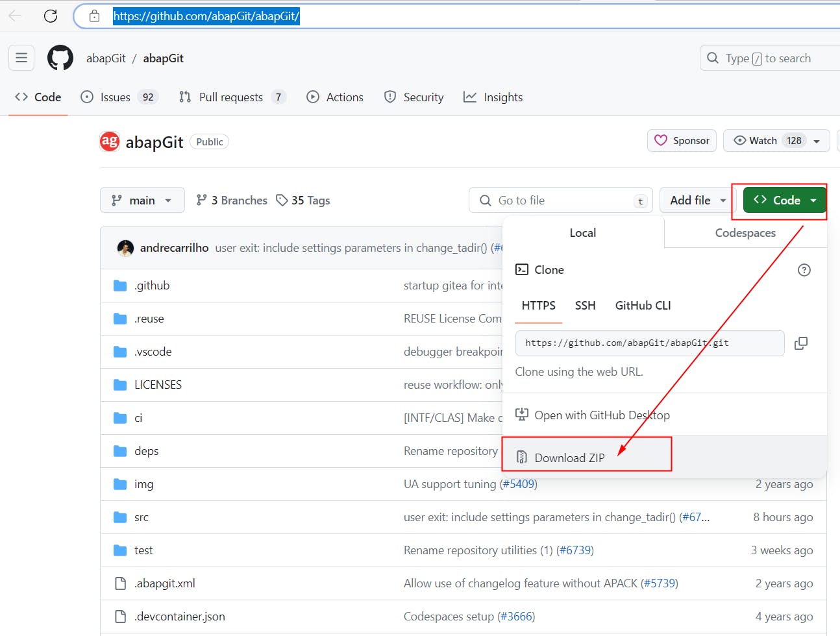Expand the Add file dropdown
The image size is (840, 636).
pyautogui.click(x=698, y=200)
